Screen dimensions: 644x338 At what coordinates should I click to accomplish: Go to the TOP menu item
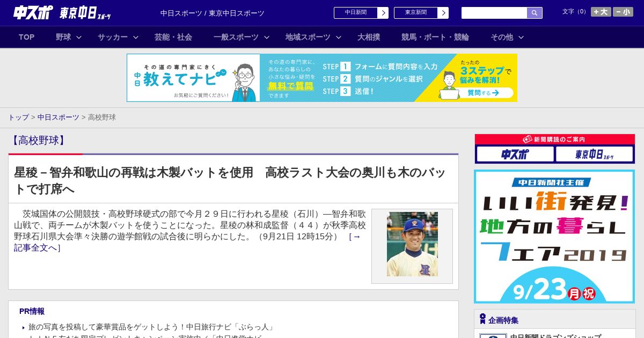click(26, 37)
